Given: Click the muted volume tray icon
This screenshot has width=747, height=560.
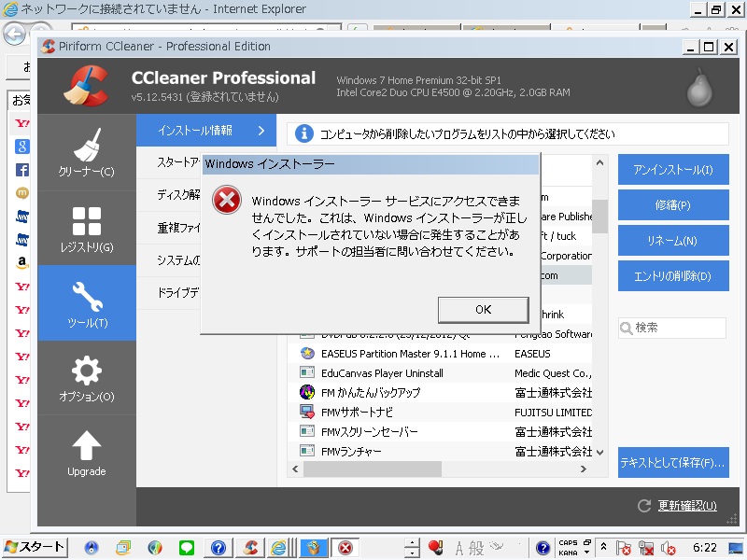Looking at the screenshot, I should click(668, 549).
